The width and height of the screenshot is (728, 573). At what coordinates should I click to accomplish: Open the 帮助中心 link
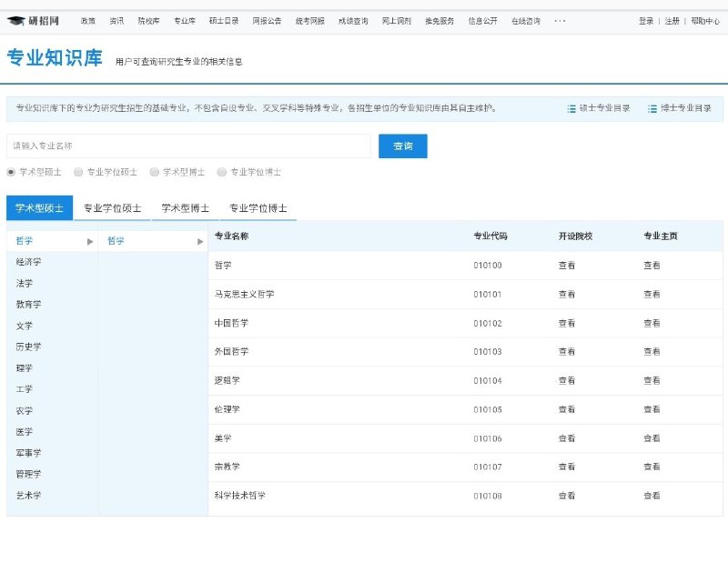[705, 21]
